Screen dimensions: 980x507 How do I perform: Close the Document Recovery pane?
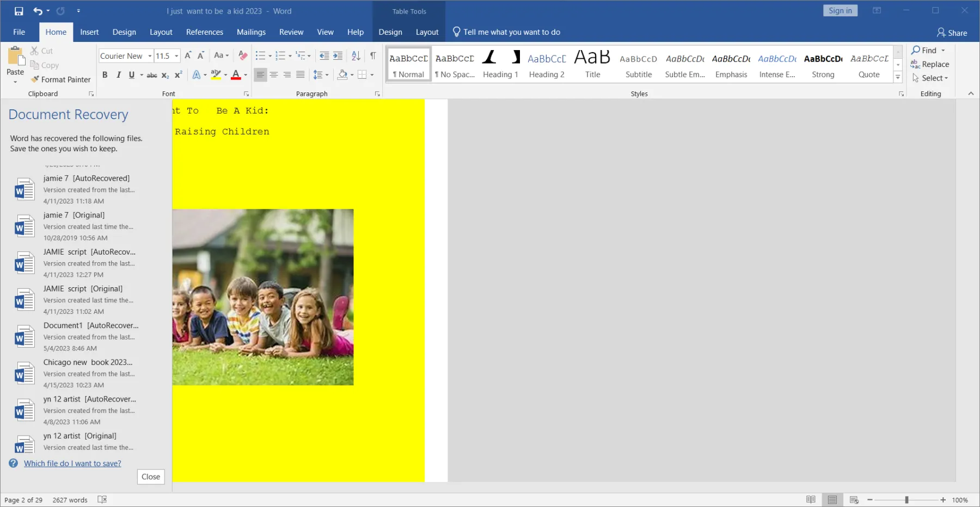(151, 477)
